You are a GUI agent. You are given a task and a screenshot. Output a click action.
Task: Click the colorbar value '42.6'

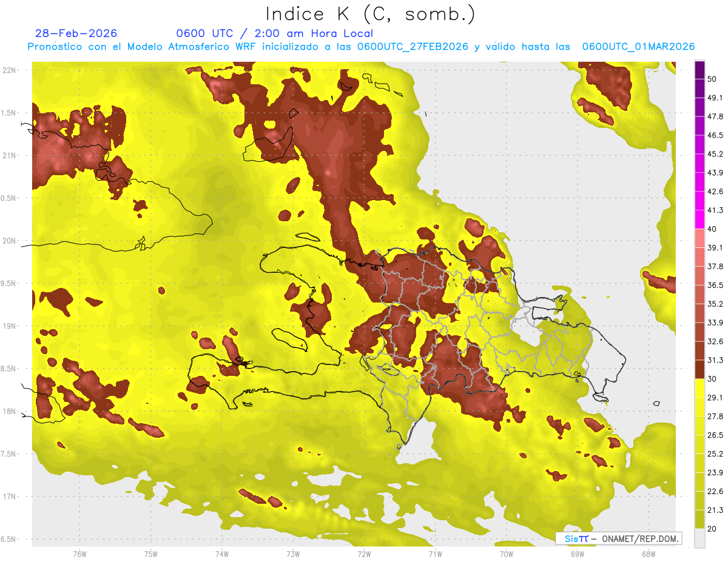point(715,192)
